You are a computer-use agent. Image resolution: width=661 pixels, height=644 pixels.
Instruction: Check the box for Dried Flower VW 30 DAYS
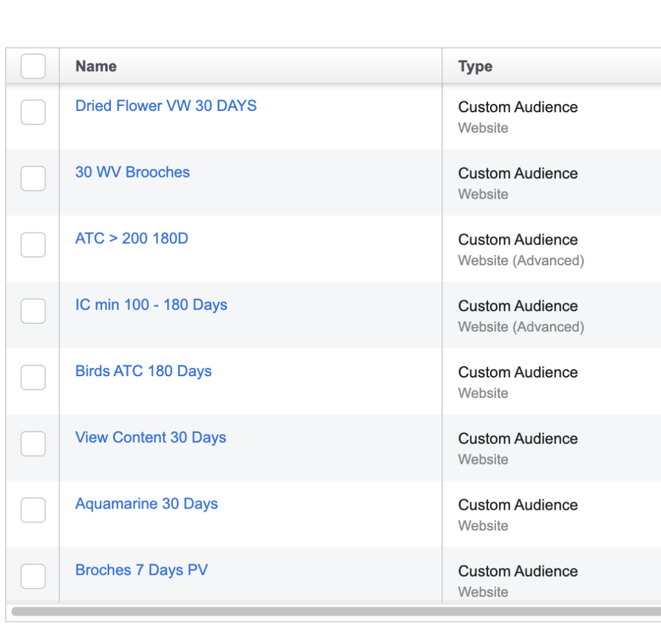(33, 112)
